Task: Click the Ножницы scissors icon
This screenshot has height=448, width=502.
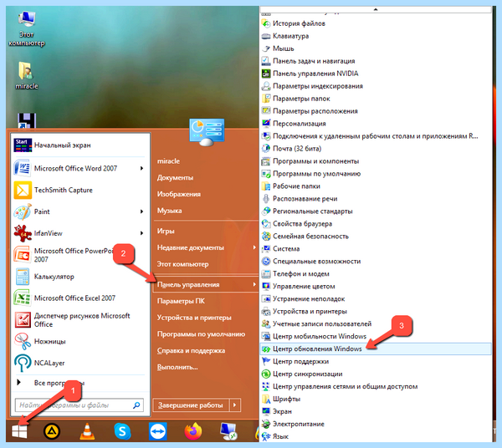Action: [23, 342]
